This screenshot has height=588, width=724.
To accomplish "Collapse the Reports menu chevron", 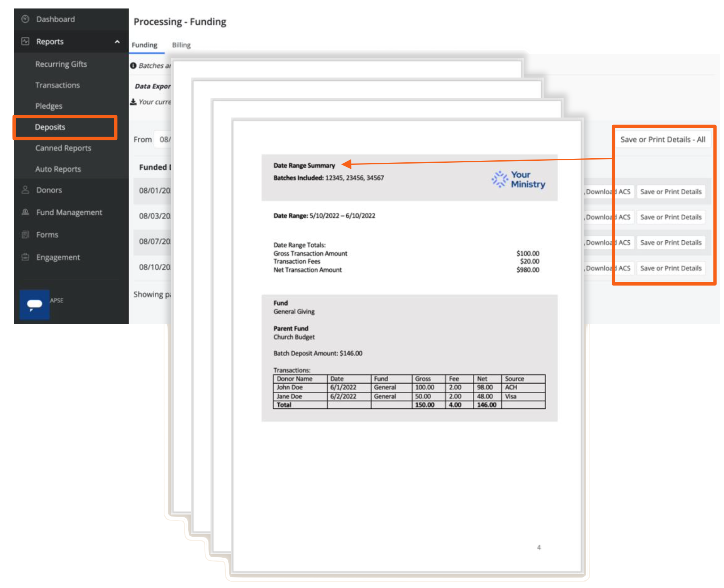I will (117, 42).
